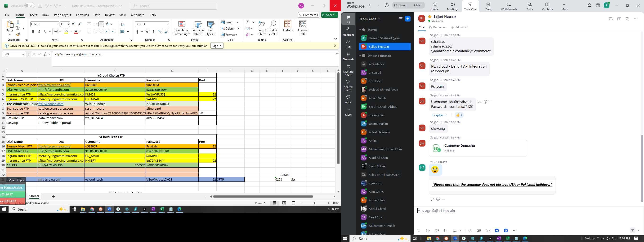This screenshot has height=242, width=644.
Task: Click the new chat plus button
Action: coord(407,19)
